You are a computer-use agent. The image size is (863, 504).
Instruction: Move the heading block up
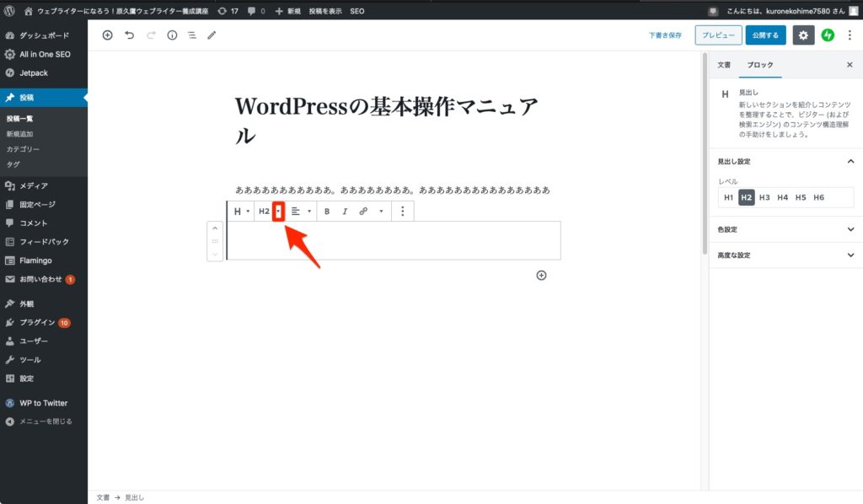click(x=215, y=228)
